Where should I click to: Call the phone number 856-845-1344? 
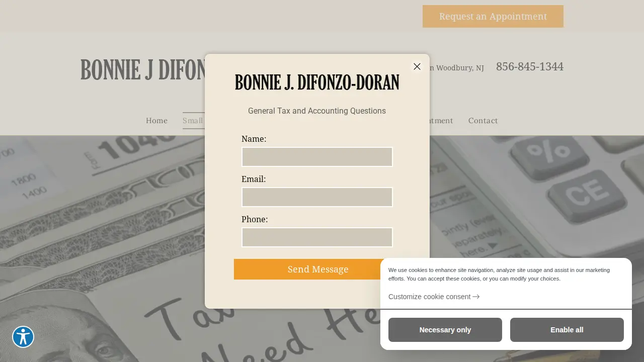point(530,66)
